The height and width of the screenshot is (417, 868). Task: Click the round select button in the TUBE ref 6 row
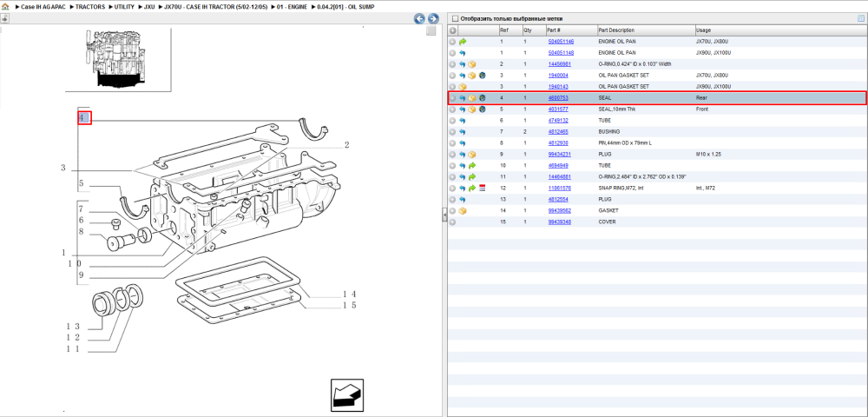(453, 121)
